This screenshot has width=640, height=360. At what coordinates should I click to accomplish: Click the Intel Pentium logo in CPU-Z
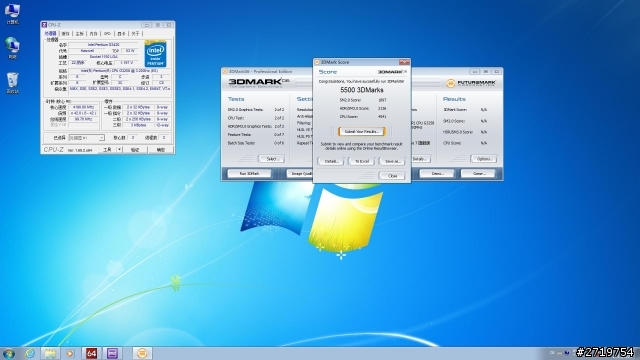point(155,53)
